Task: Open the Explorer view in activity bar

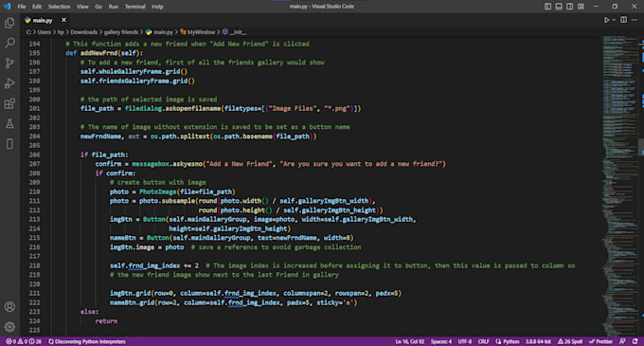Action: pyautogui.click(x=9, y=23)
